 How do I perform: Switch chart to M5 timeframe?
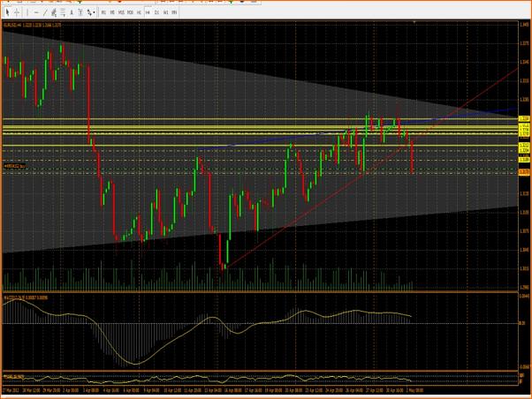(x=112, y=12)
